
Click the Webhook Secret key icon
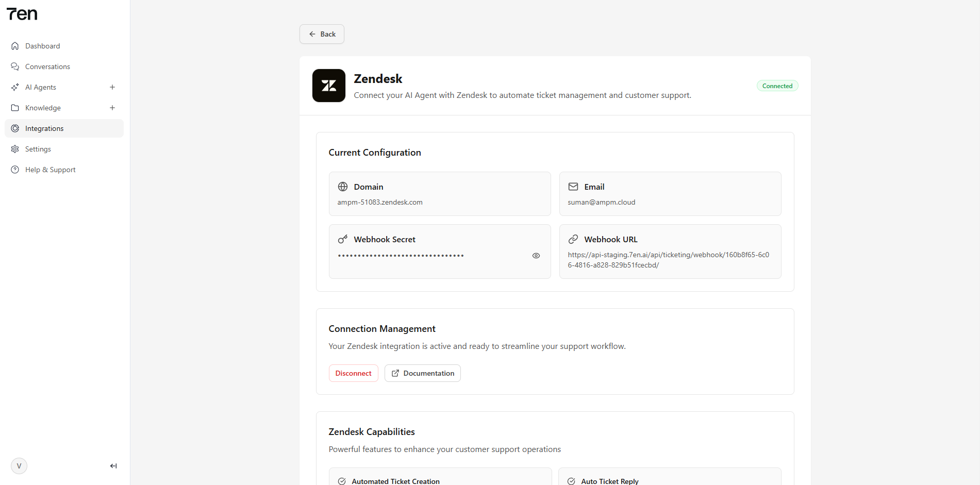coord(342,239)
